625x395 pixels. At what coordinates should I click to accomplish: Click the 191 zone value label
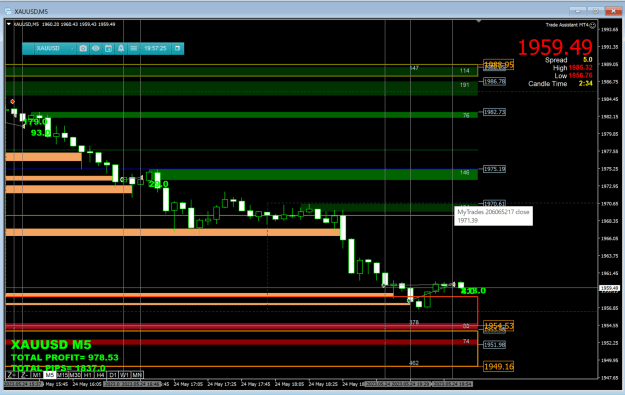(x=464, y=85)
